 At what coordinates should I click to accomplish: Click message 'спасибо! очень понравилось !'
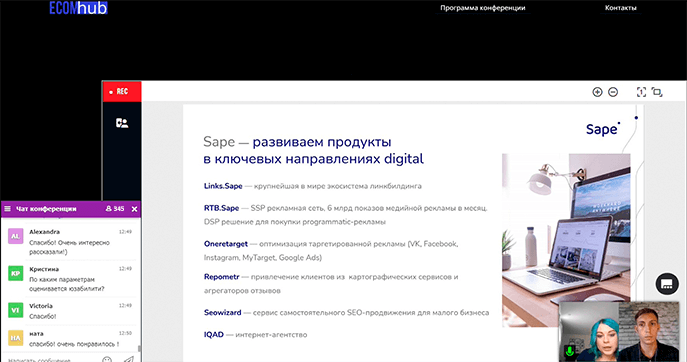point(74,344)
